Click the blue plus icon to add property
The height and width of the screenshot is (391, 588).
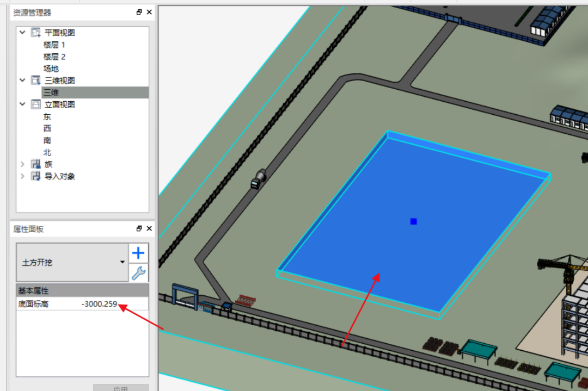(x=138, y=252)
